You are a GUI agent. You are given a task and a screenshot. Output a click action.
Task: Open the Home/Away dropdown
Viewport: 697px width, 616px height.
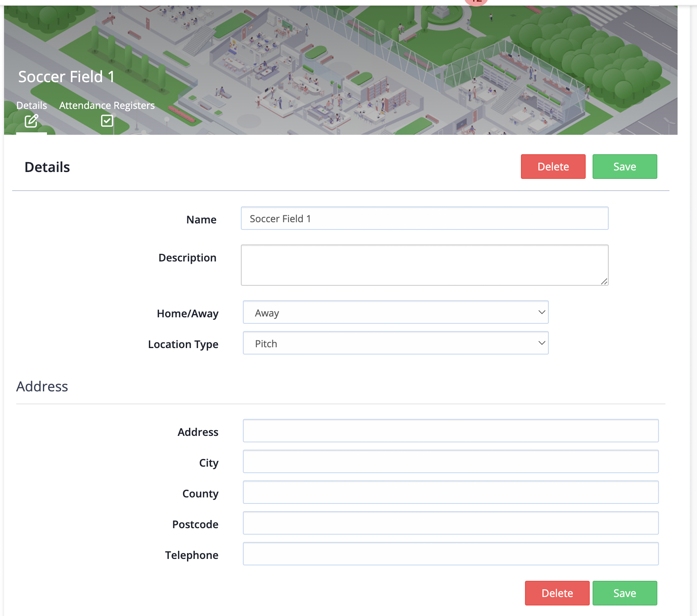395,312
